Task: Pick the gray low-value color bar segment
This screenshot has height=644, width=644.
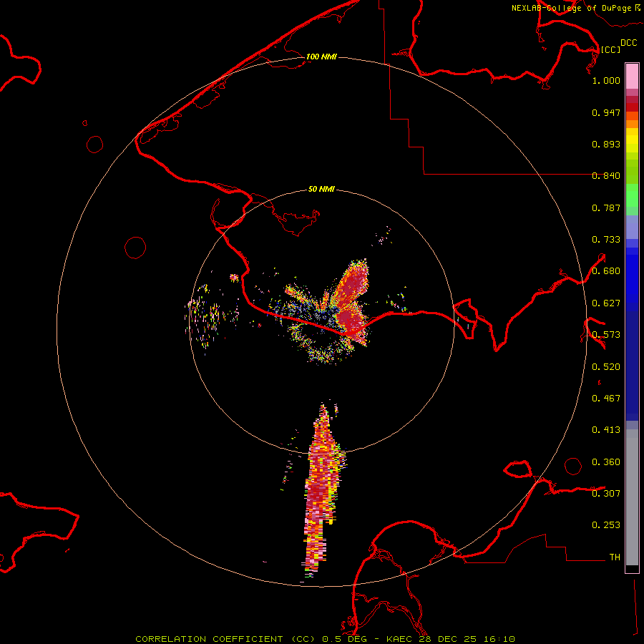Action: pyautogui.click(x=632, y=497)
